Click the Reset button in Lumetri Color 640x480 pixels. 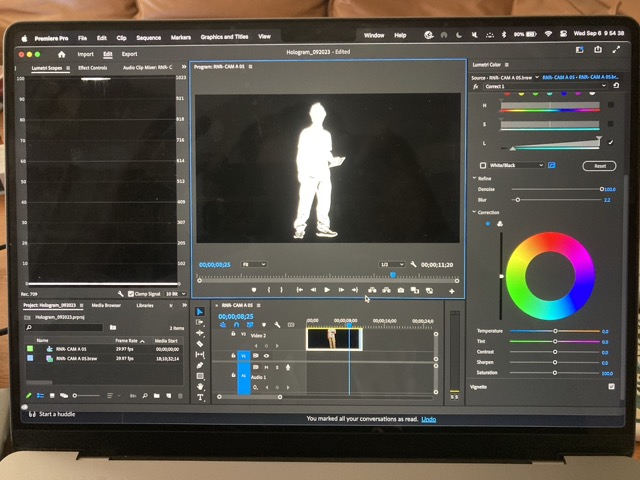(599, 166)
